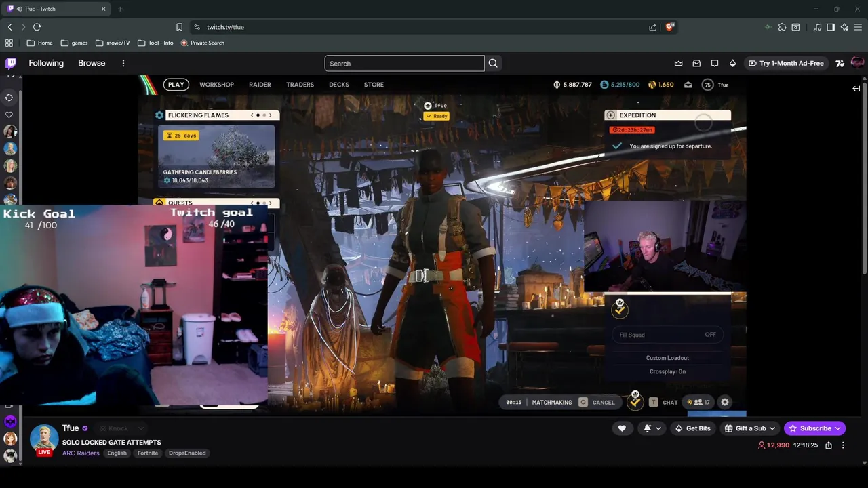
Task: Focus the Twitch Search input field
Action: [x=404, y=63]
